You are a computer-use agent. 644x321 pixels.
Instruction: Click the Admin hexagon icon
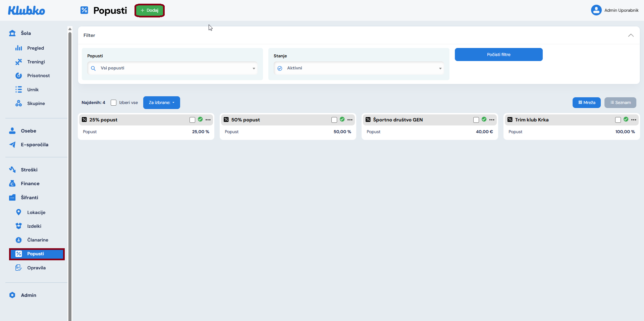click(x=12, y=295)
